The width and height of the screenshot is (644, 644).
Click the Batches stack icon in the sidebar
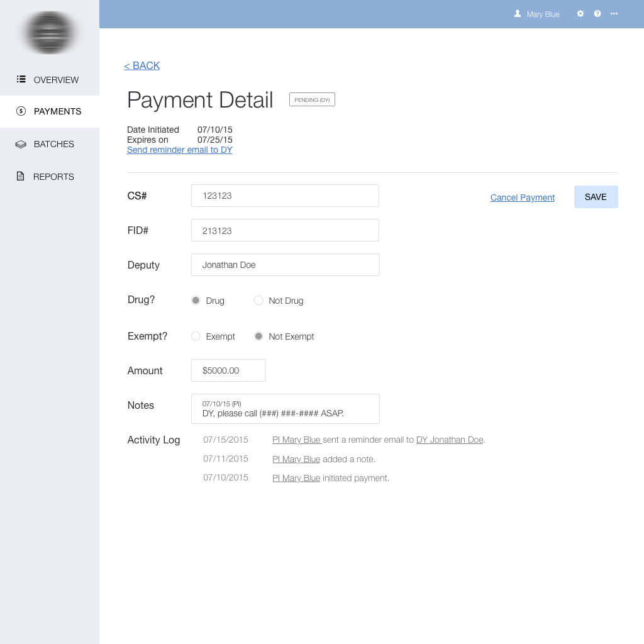tap(21, 144)
